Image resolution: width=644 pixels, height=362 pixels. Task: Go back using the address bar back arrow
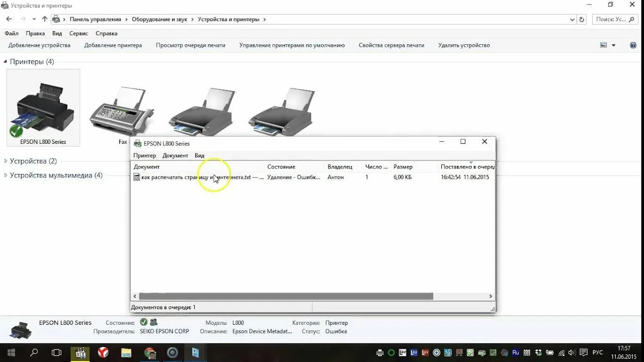click(9, 19)
